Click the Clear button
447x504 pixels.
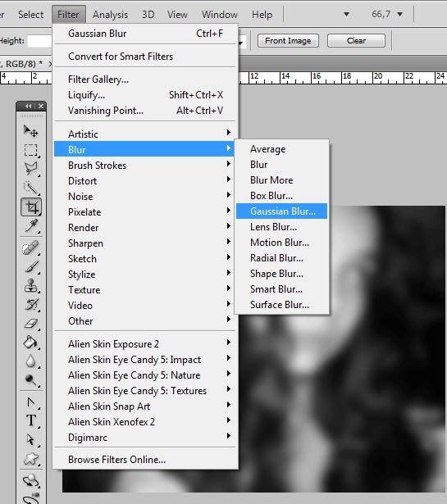point(356,41)
